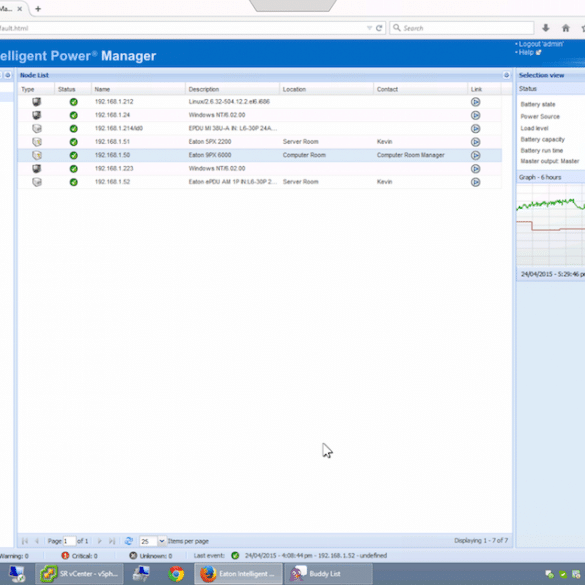The width and height of the screenshot is (585, 585).
Task: Click last event green check icon
Action: pyautogui.click(x=235, y=556)
